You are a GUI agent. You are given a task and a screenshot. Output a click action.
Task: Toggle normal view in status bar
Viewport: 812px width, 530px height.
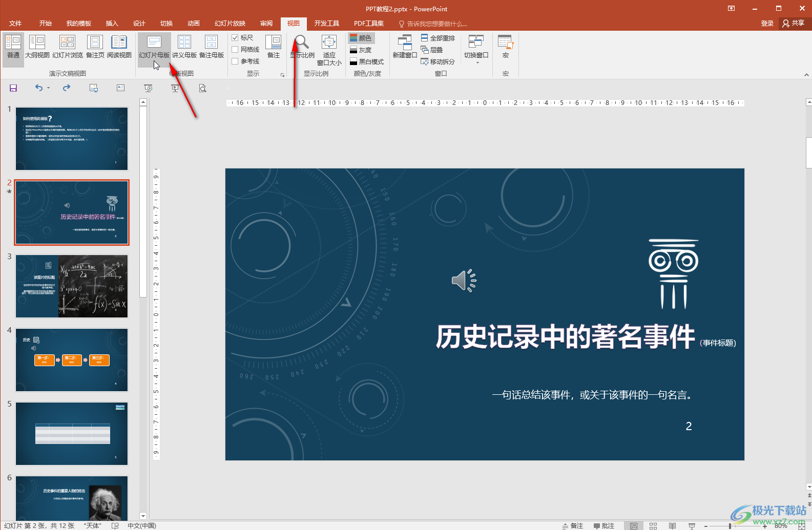point(634,526)
